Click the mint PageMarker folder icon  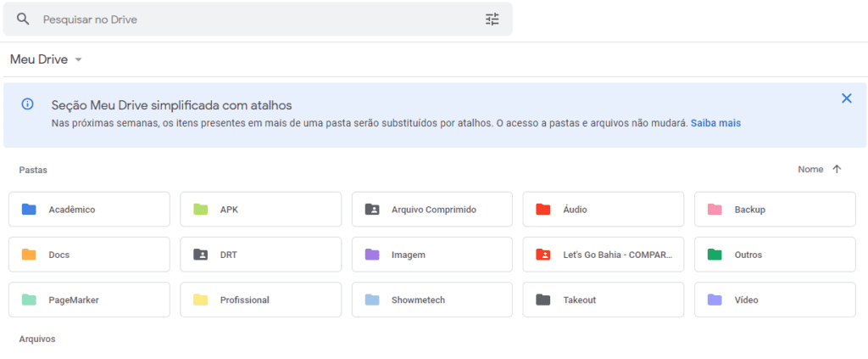click(x=29, y=300)
